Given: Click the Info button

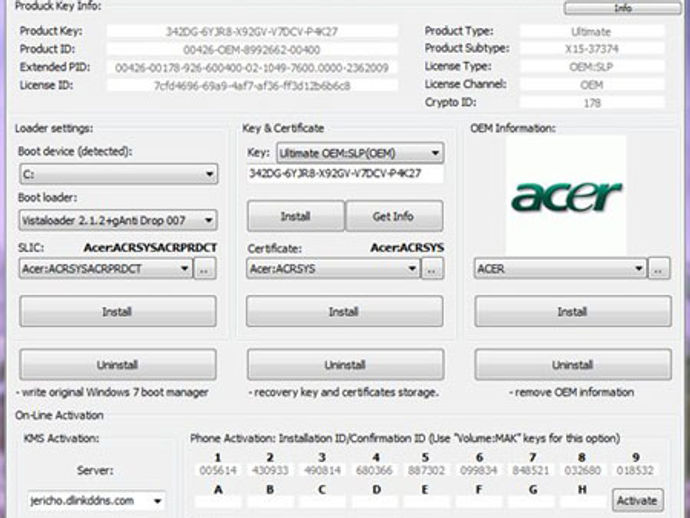Looking at the screenshot, I should pos(622,8).
